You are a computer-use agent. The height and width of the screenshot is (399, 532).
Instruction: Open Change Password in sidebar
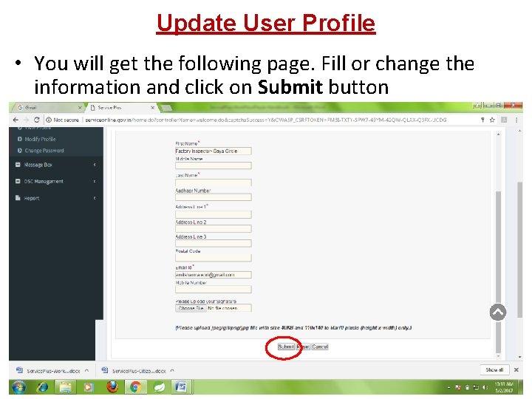point(44,151)
